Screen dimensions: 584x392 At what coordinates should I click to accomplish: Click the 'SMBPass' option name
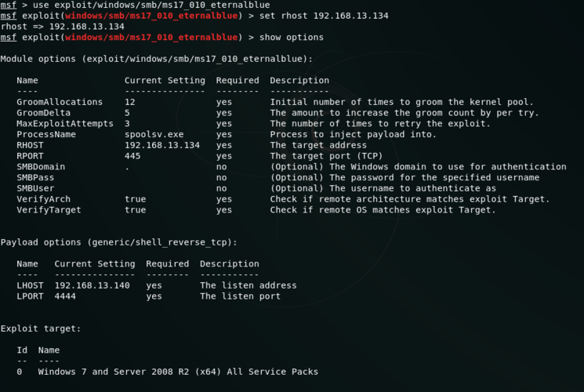(x=35, y=178)
